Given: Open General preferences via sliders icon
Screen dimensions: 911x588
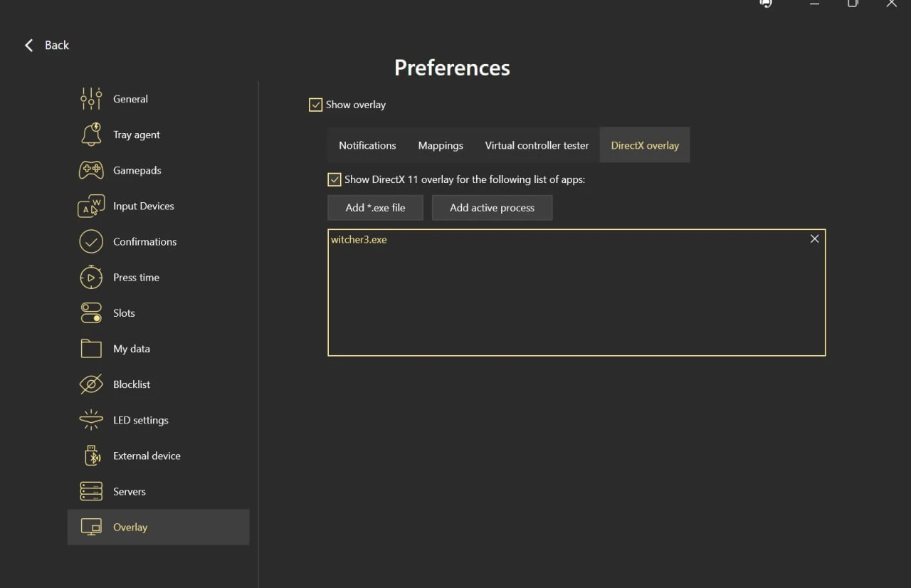Looking at the screenshot, I should (x=91, y=99).
